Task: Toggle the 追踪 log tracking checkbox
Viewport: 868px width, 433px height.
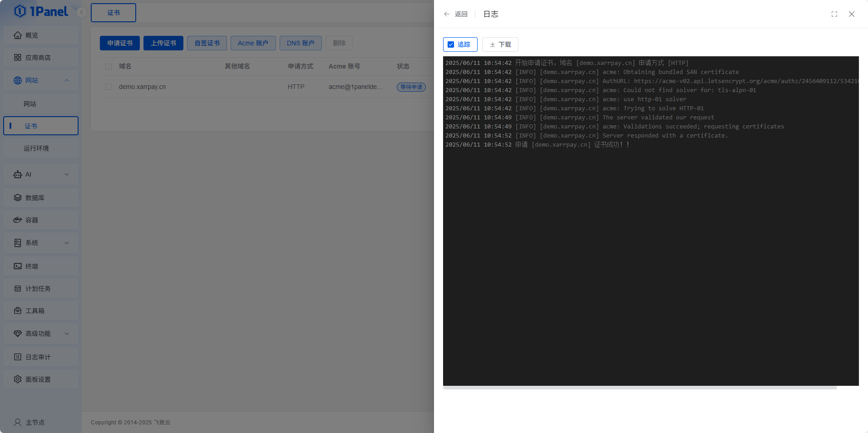Action: (451, 44)
